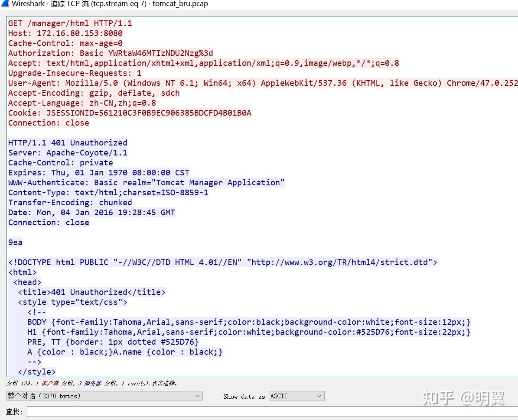The height and width of the screenshot is (420, 518).
Task: Open the Show data as ASCII dropdown
Action: pyautogui.click(x=296, y=396)
